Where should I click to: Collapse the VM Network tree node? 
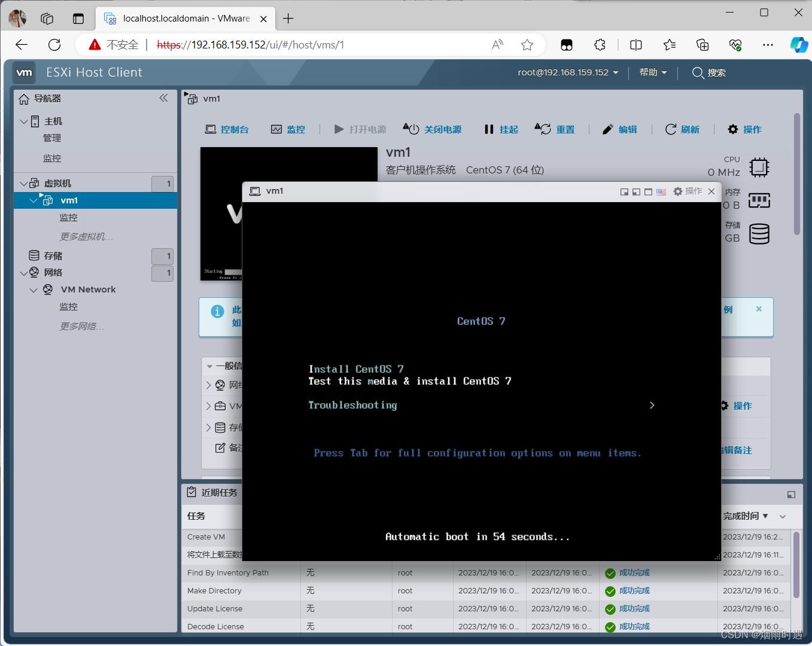pos(34,290)
